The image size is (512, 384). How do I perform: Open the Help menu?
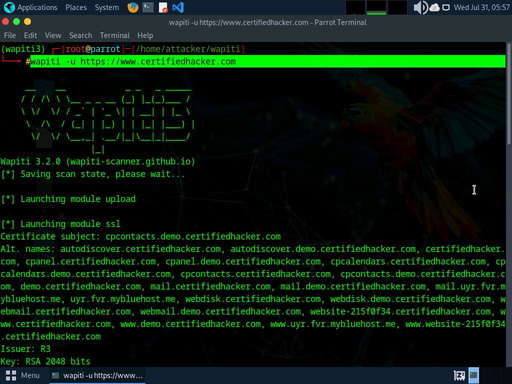(145, 35)
